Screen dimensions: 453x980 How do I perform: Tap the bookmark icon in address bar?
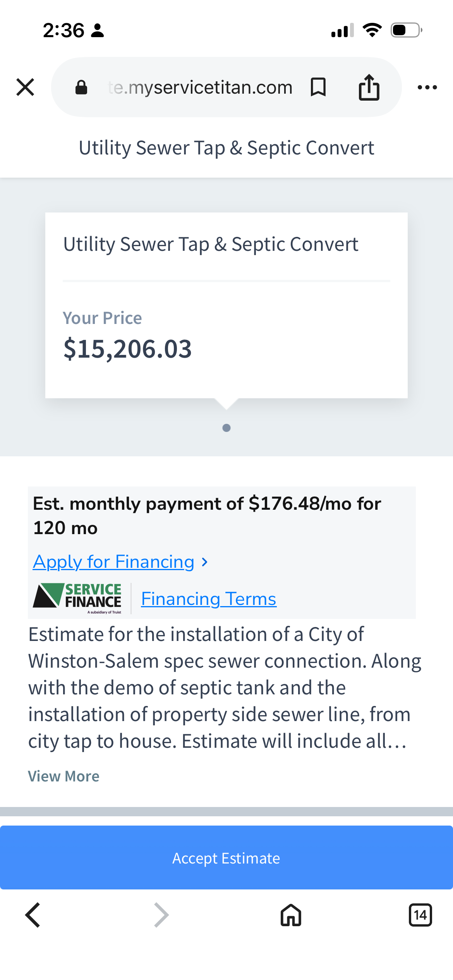[318, 87]
